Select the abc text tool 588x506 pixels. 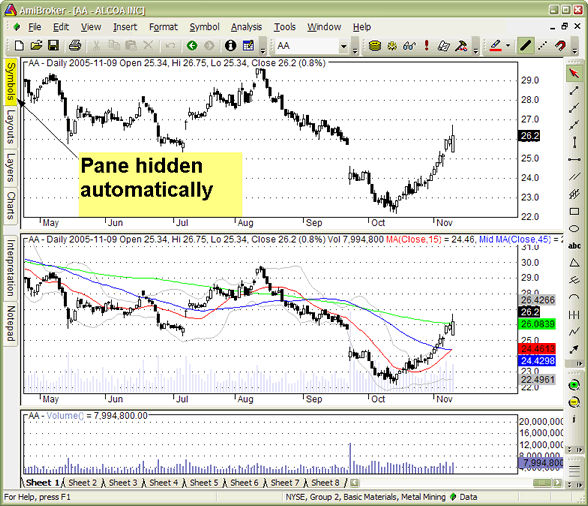point(574,246)
